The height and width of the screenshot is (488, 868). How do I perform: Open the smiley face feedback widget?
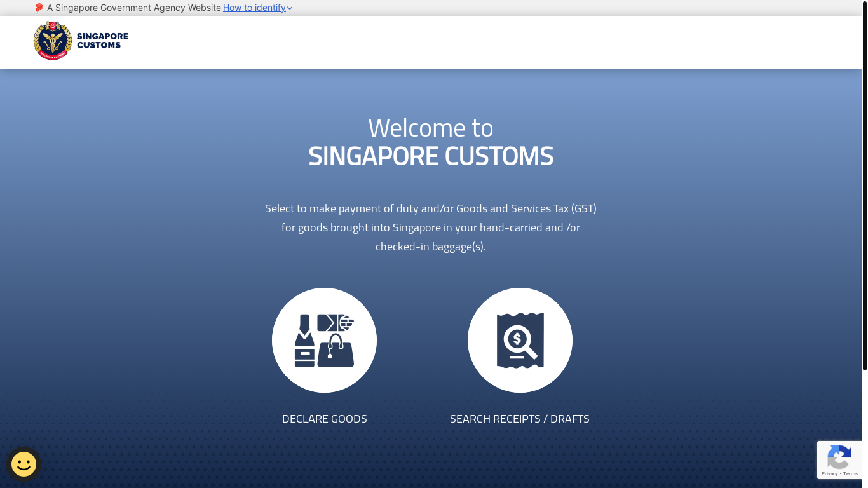click(24, 464)
